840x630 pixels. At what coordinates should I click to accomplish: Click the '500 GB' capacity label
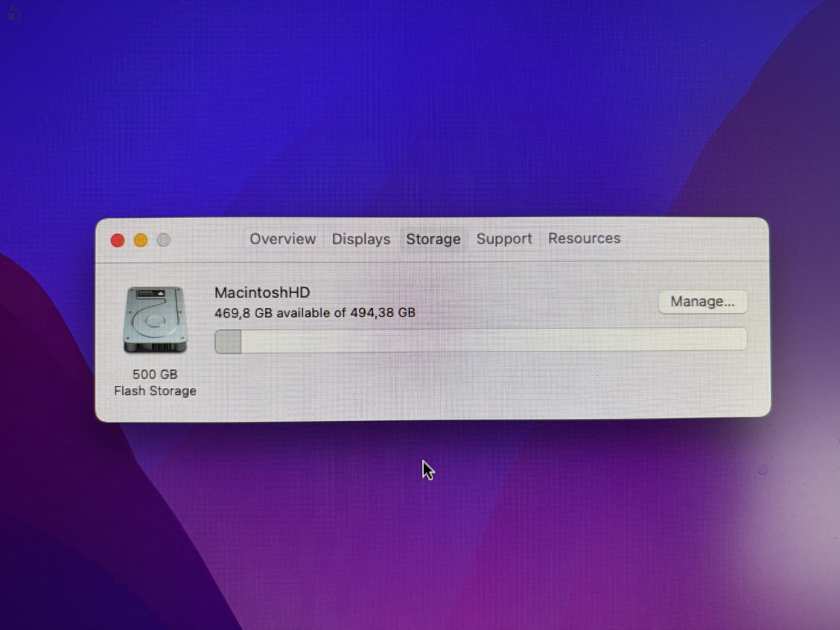click(x=155, y=374)
